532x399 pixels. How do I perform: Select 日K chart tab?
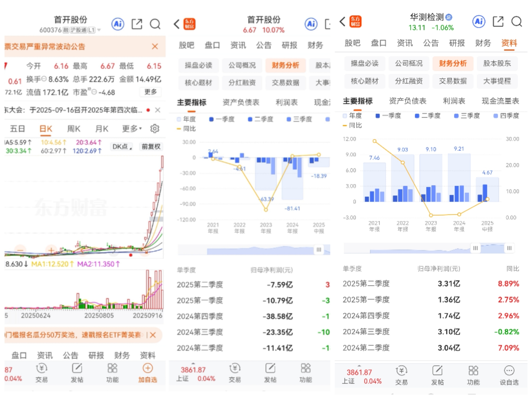click(x=46, y=129)
